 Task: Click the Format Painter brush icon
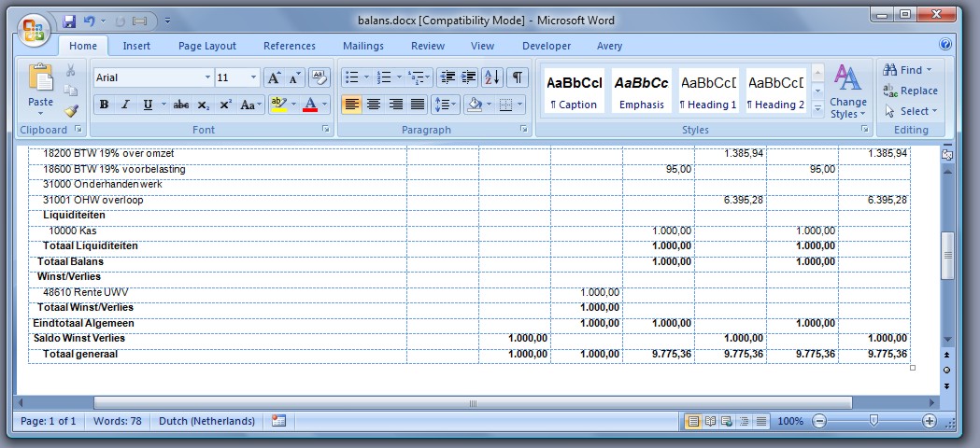tap(71, 110)
